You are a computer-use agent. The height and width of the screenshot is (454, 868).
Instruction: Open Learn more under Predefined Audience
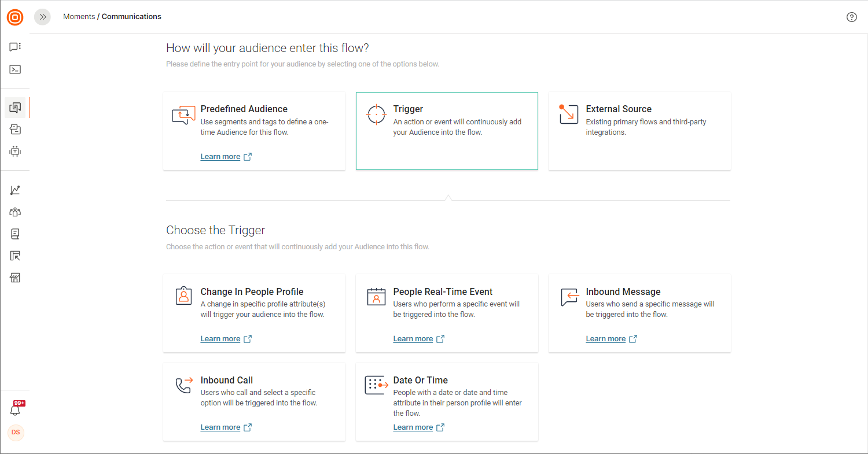click(x=220, y=157)
